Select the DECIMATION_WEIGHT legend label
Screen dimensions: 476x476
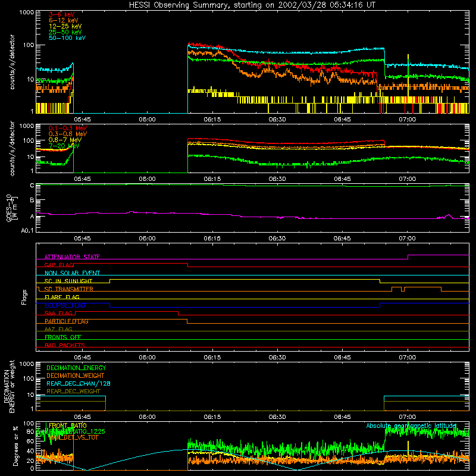(x=76, y=375)
